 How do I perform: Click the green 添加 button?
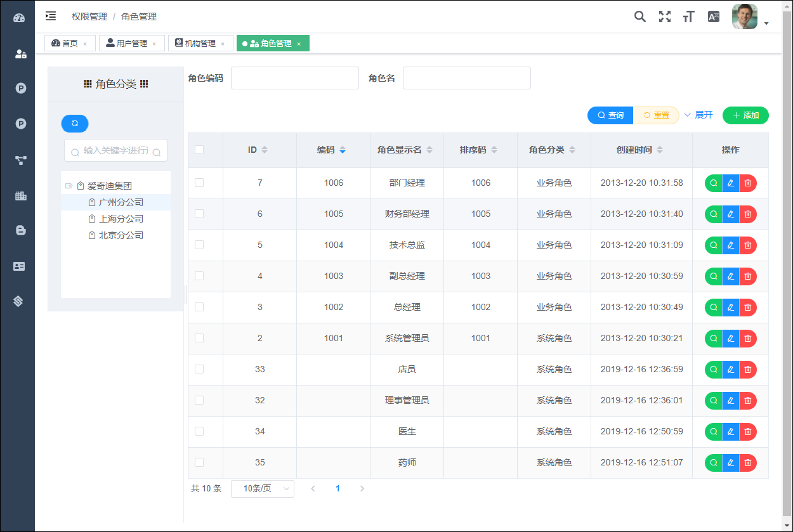tap(745, 115)
